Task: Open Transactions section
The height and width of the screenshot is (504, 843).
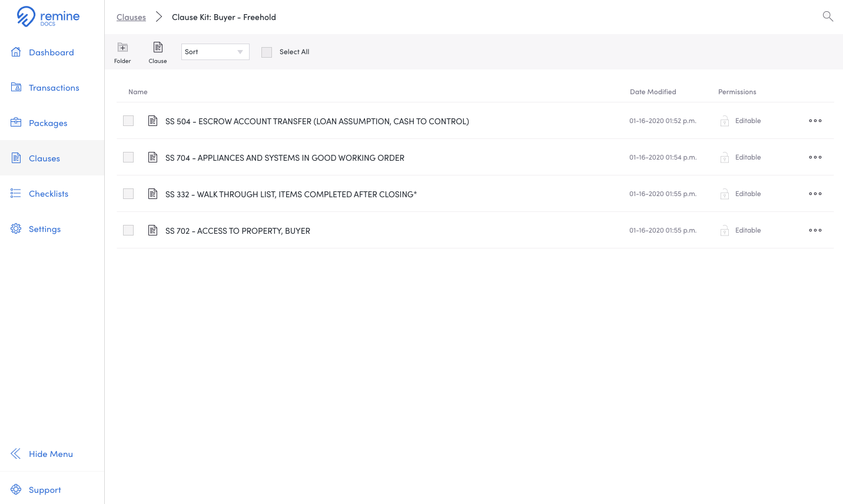Action: click(x=54, y=88)
